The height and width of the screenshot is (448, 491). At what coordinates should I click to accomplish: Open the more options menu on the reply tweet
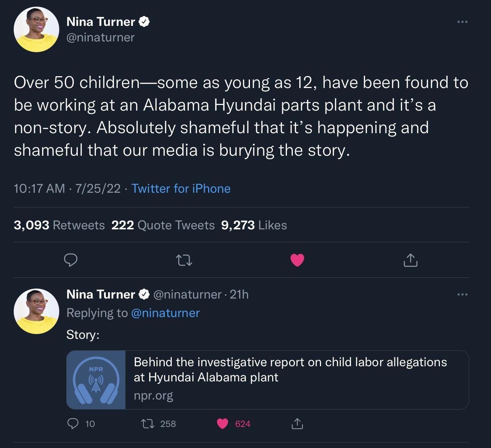(x=461, y=294)
